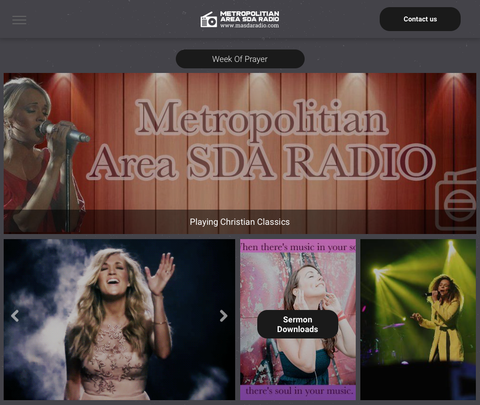Advance carousel with right arrow
This screenshot has width=480, height=405.
pyautogui.click(x=224, y=316)
